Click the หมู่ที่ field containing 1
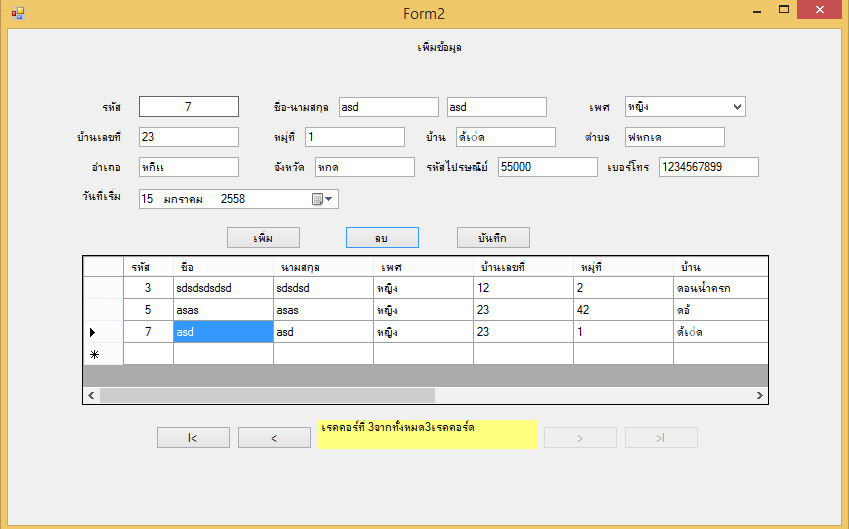The image size is (849, 529). point(355,137)
